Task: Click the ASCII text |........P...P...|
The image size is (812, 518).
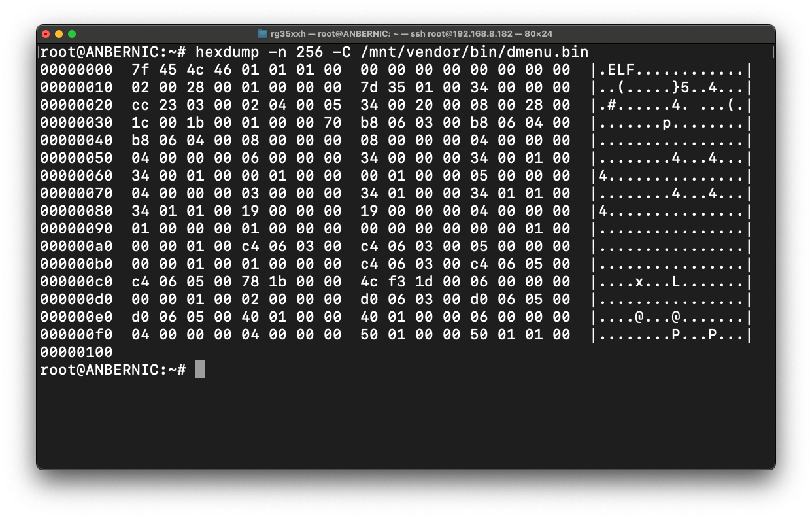Action: pyautogui.click(x=671, y=334)
